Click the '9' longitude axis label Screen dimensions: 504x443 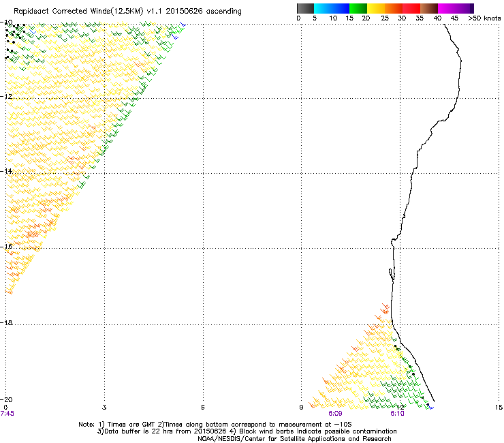click(x=301, y=408)
